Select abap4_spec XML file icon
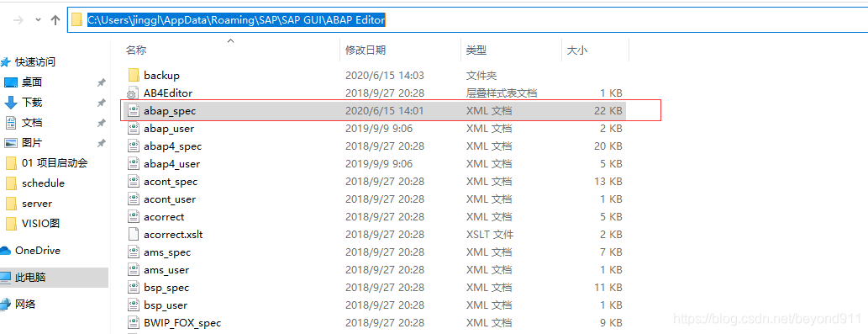868x334 pixels. (x=134, y=146)
